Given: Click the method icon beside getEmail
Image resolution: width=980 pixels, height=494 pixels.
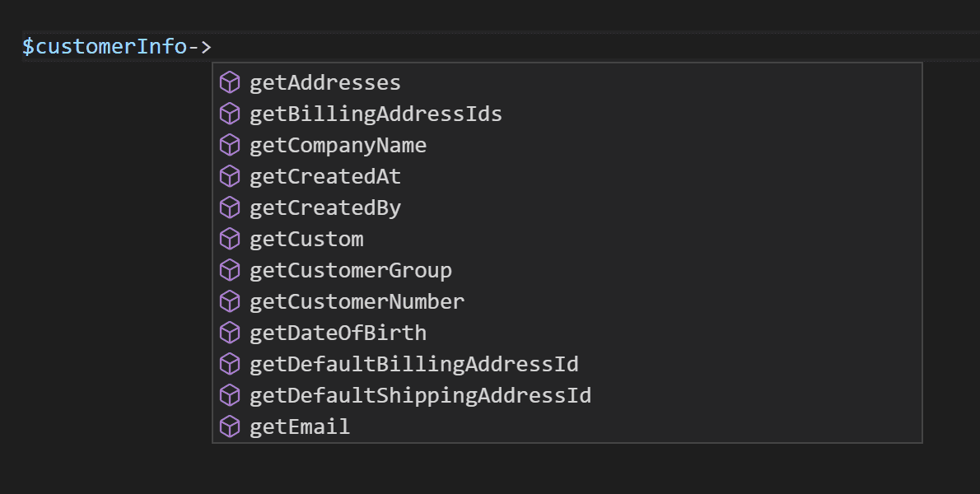Looking at the screenshot, I should click(229, 426).
